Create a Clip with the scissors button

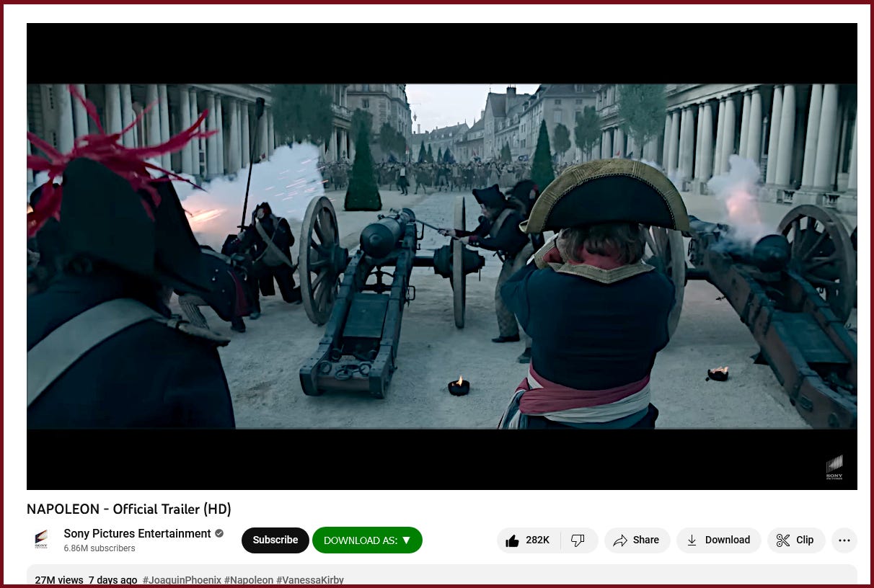[795, 540]
